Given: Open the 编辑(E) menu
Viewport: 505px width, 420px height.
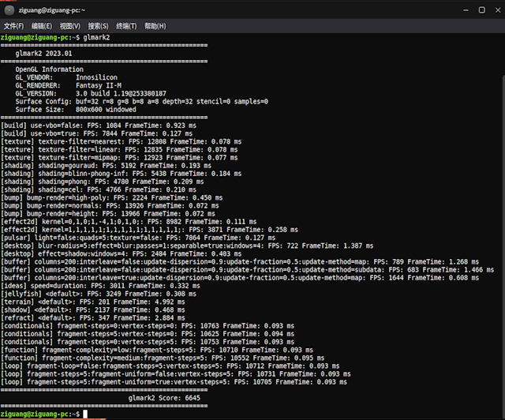Looking at the screenshot, I should (42, 26).
